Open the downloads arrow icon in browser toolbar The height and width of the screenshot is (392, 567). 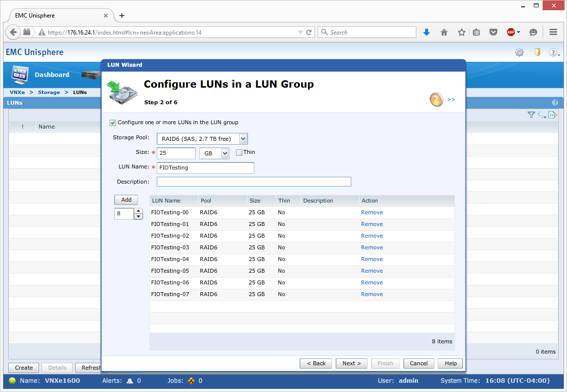click(x=427, y=32)
